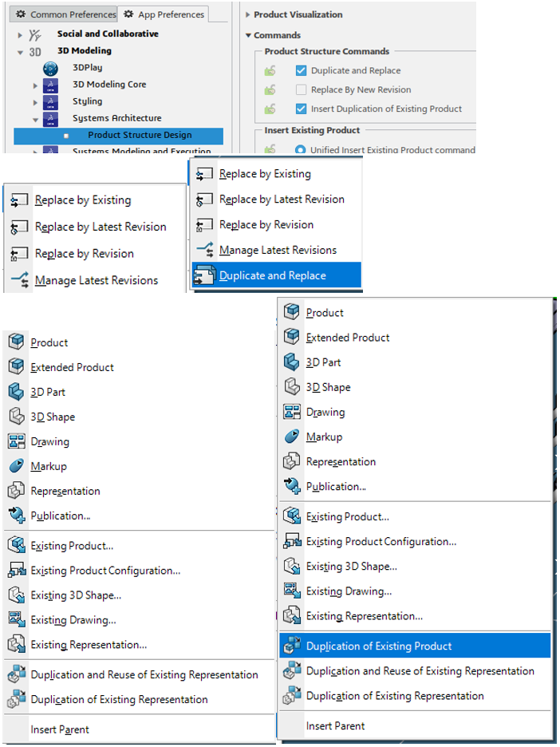Switch to the App Preferences tab

click(164, 14)
